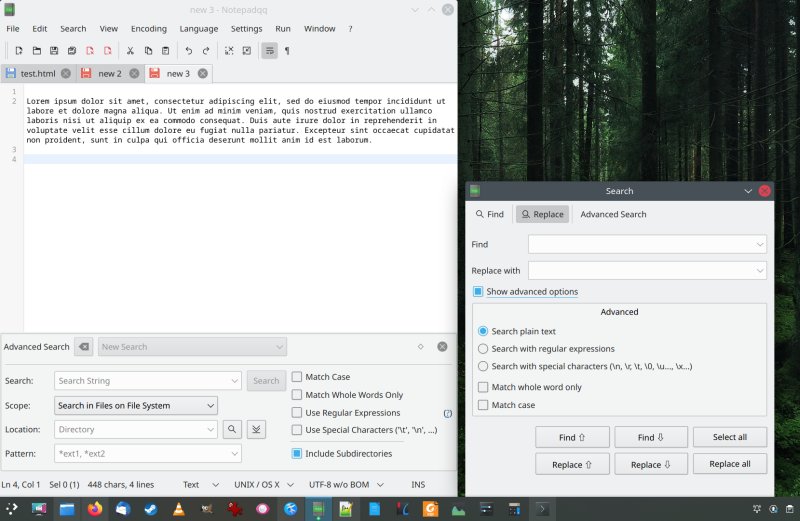Screen dimensions: 800x521
Task: Click the regular expressions help icon
Action: 447,413
